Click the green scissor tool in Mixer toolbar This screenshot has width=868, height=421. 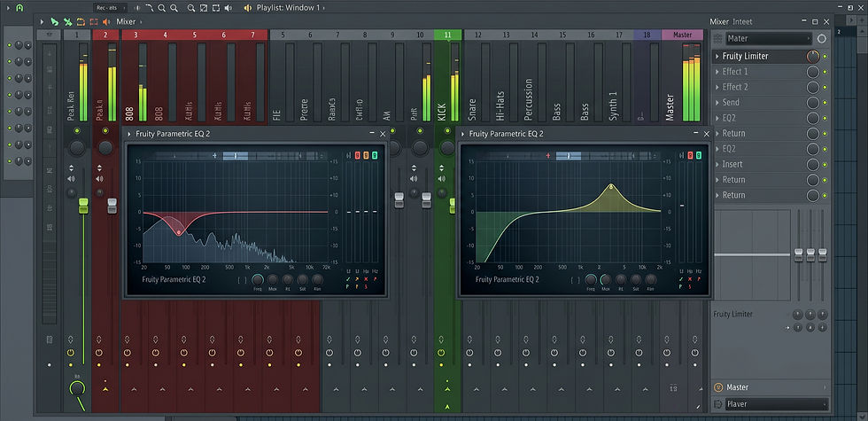67,21
